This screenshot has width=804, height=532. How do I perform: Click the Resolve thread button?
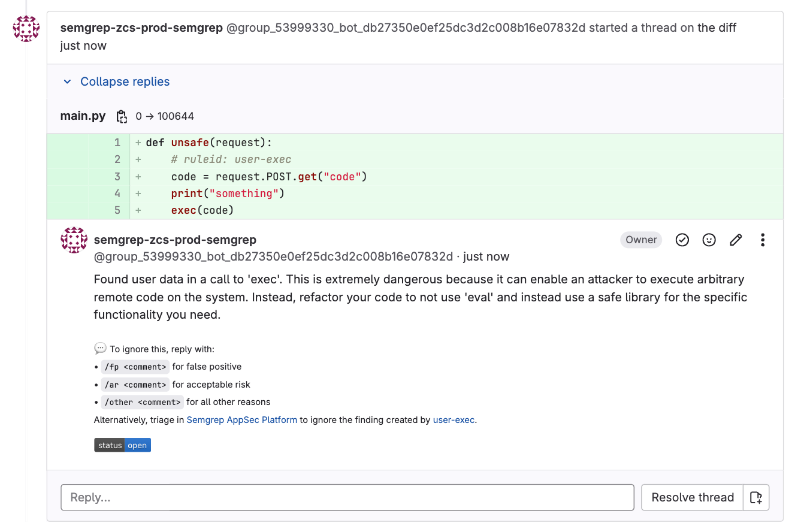pyautogui.click(x=692, y=497)
